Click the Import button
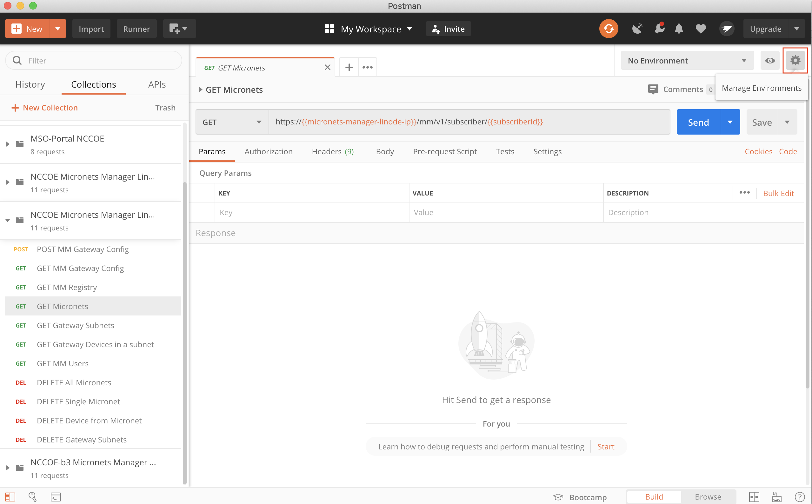The height and width of the screenshot is (504, 812). click(91, 29)
